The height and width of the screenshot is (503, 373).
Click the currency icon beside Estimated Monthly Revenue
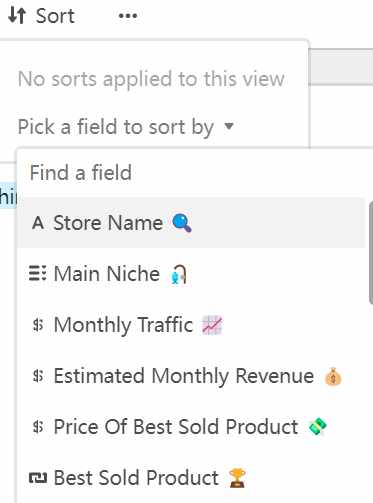(38, 376)
